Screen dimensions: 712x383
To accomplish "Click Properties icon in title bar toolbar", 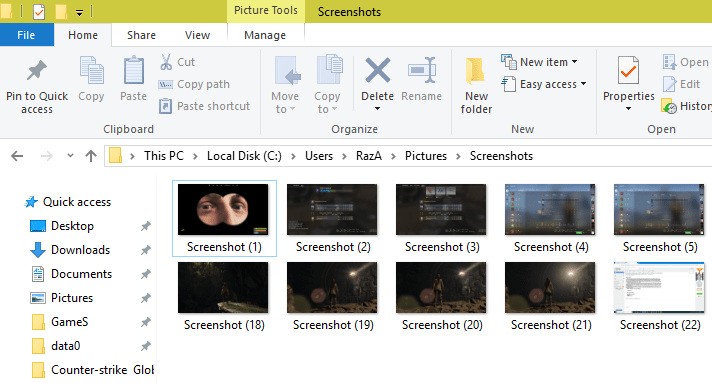I will tap(39, 11).
